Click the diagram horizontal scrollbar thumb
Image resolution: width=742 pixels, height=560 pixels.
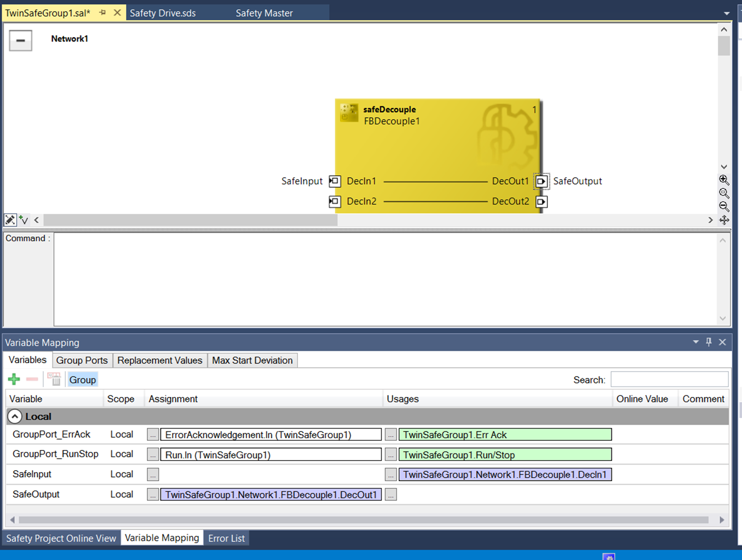pos(190,220)
